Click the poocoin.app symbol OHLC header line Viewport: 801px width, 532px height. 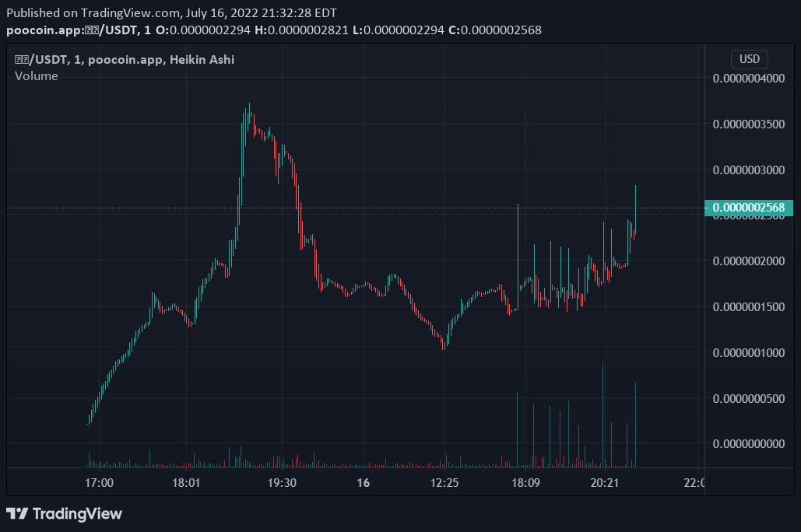(274, 30)
